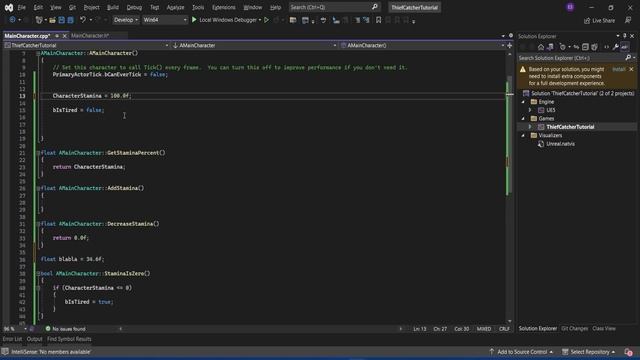Click the New Project toolbar icon
This screenshot has height=360, width=640.
(39, 20)
